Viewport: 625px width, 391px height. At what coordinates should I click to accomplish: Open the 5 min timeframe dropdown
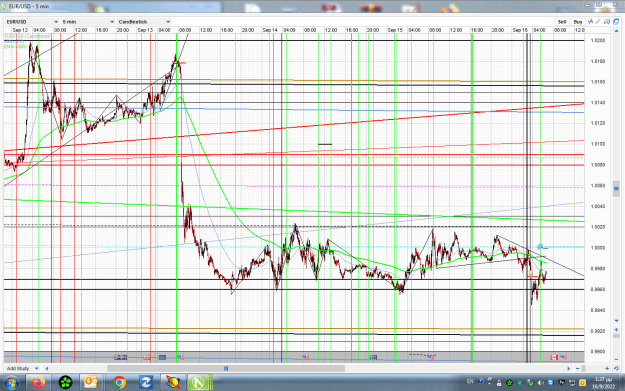pyautogui.click(x=88, y=22)
